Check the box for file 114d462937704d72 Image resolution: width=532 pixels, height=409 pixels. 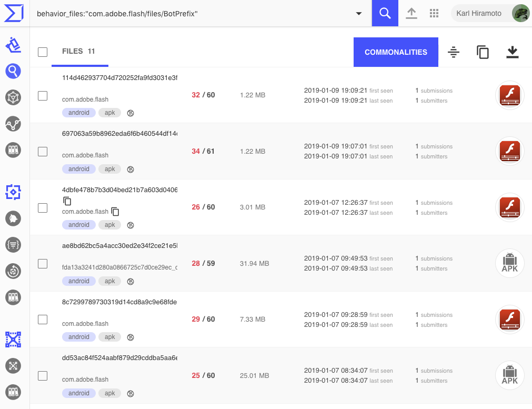43,96
